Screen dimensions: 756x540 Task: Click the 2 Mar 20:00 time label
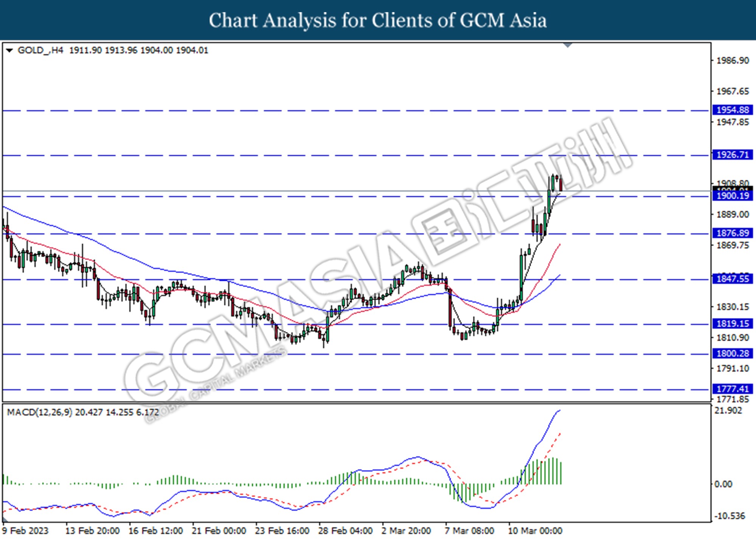pyautogui.click(x=406, y=531)
